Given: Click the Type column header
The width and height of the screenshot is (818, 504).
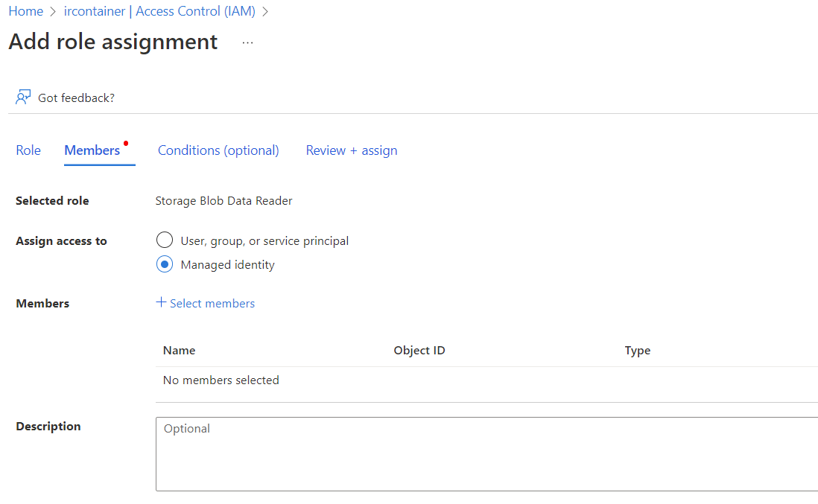Looking at the screenshot, I should (638, 350).
